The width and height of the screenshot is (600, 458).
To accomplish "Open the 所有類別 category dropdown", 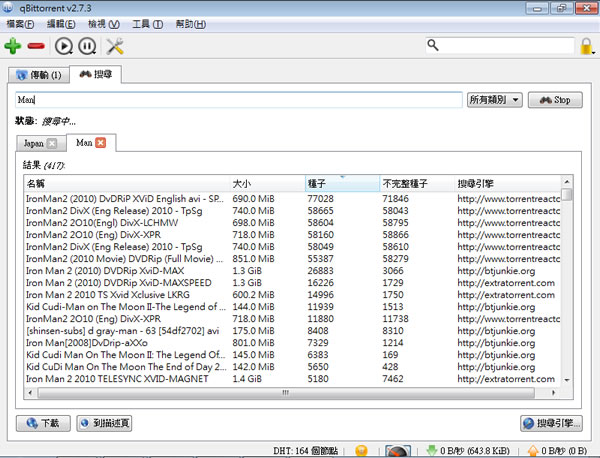I will click(x=495, y=100).
